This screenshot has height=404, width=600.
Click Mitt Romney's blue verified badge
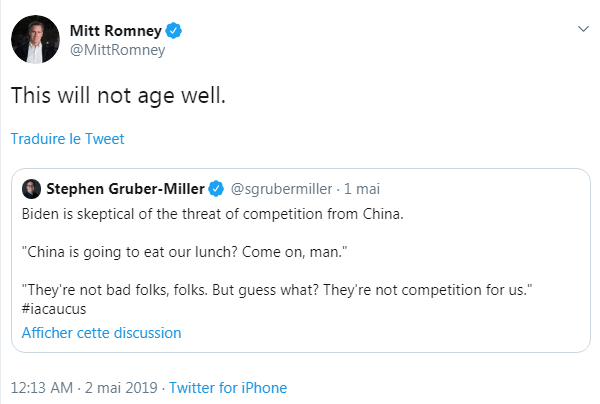[x=171, y=29]
